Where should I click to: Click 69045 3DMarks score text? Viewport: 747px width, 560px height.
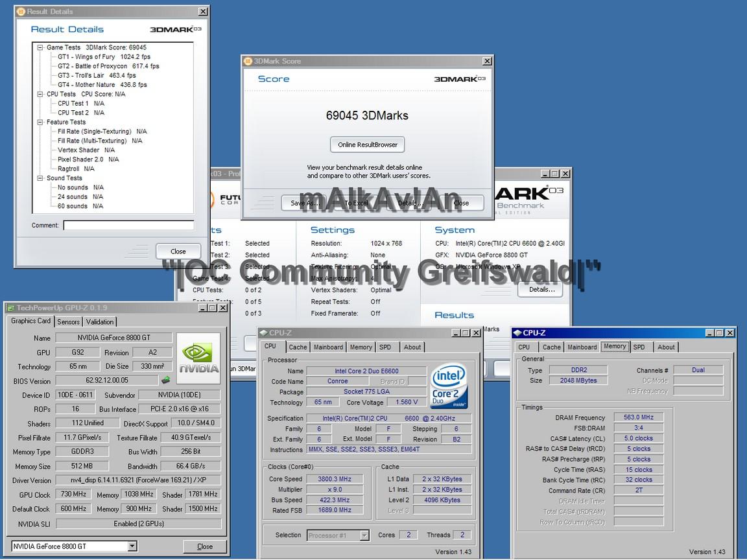click(x=367, y=116)
